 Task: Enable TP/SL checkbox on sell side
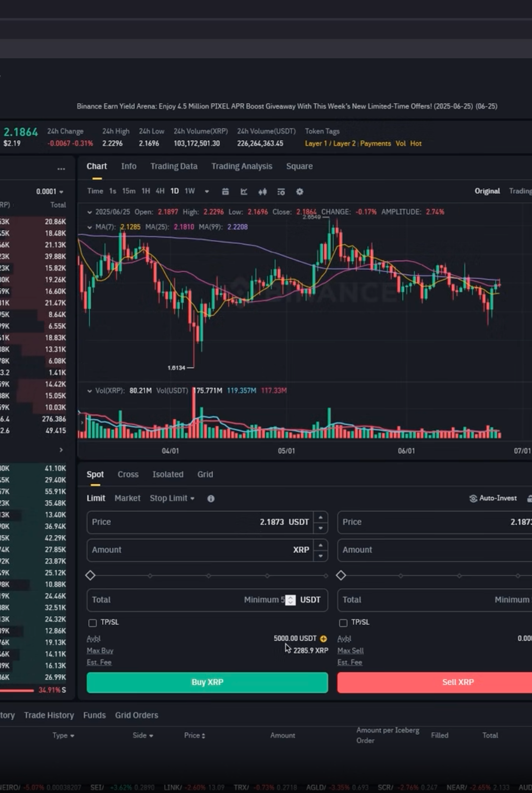coord(343,623)
